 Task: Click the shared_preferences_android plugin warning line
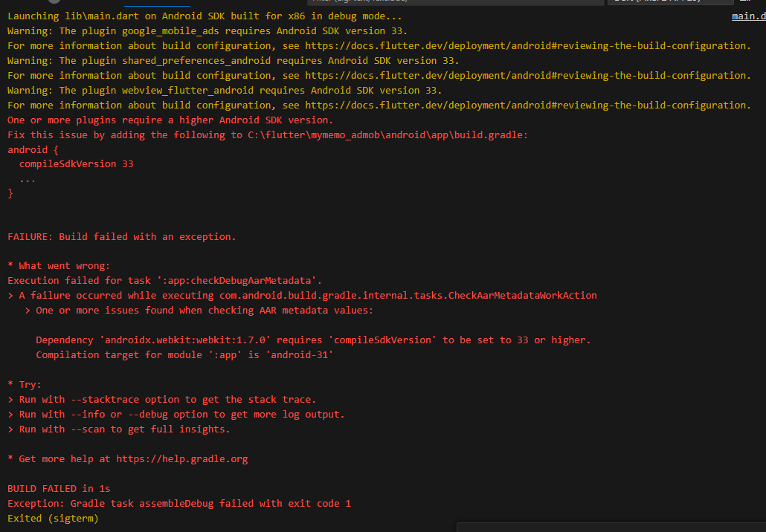(x=233, y=61)
